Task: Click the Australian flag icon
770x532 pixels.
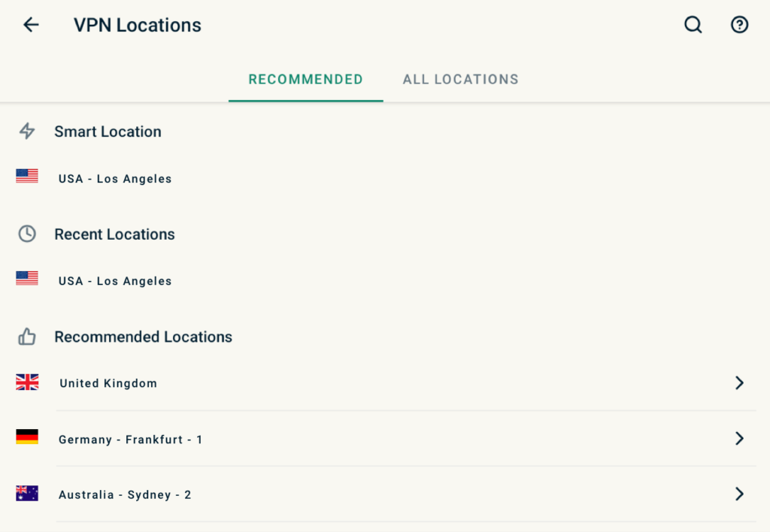Action: coord(27,494)
